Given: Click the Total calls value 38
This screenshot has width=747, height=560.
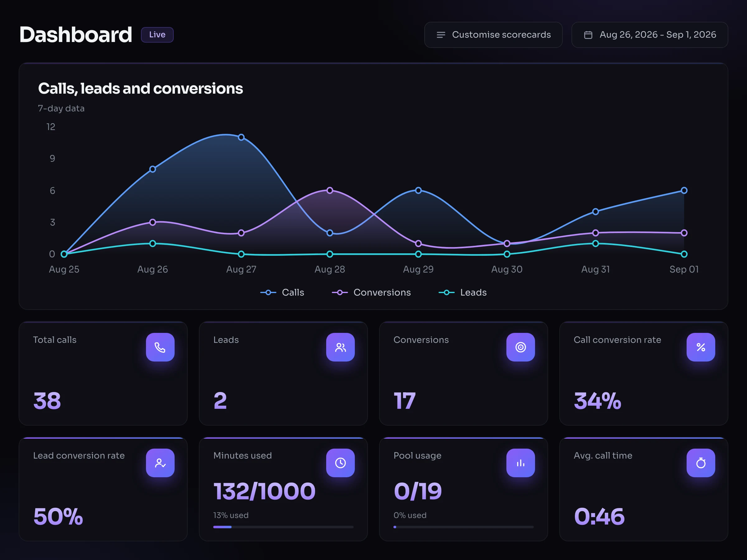Looking at the screenshot, I should tap(47, 401).
